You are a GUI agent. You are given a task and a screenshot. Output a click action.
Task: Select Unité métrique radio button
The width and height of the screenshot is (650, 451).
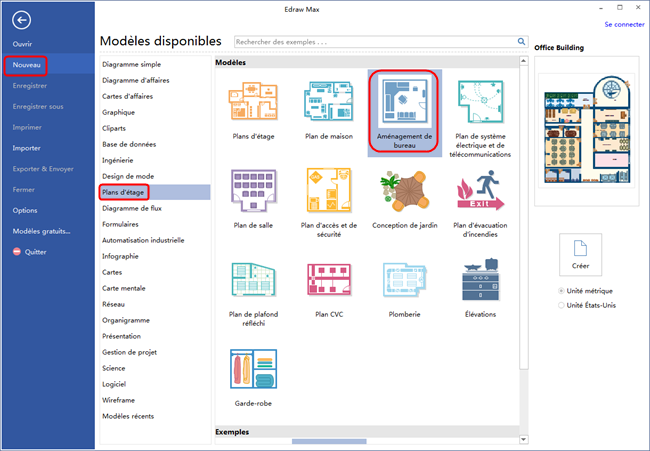[x=561, y=291]
